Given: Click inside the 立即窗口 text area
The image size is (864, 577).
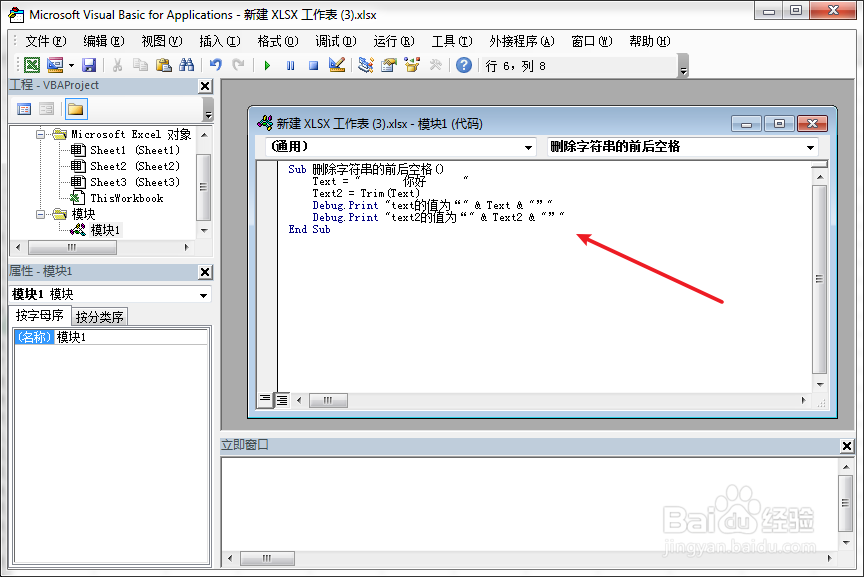Looking at the screenshot, I should (x=529, y=504).
